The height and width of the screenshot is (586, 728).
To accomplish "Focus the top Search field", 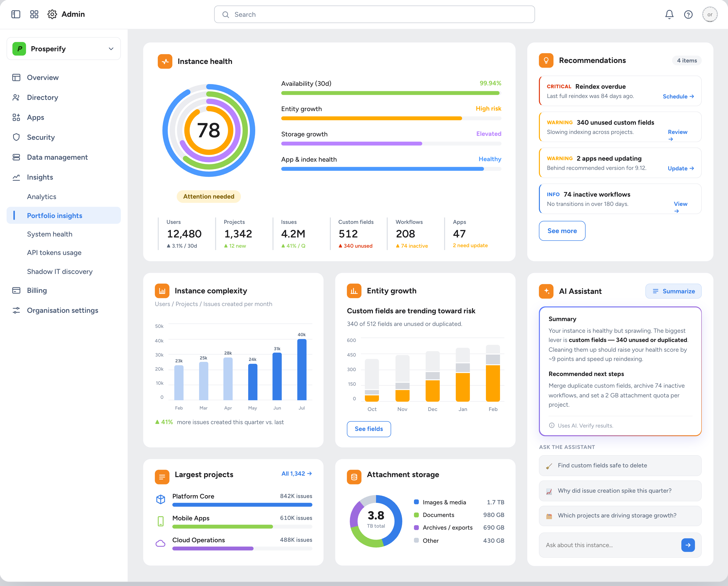I will click(374, 14).
